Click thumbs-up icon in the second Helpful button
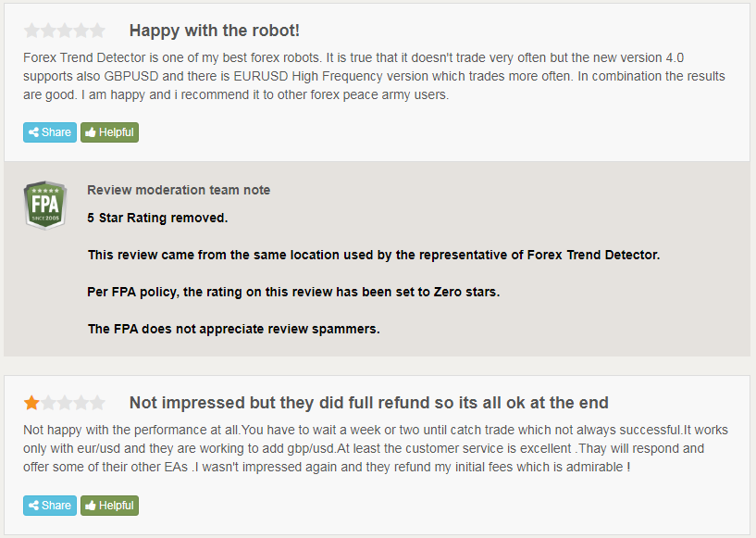Screen dimensions: 756x538 coord(91,506)
